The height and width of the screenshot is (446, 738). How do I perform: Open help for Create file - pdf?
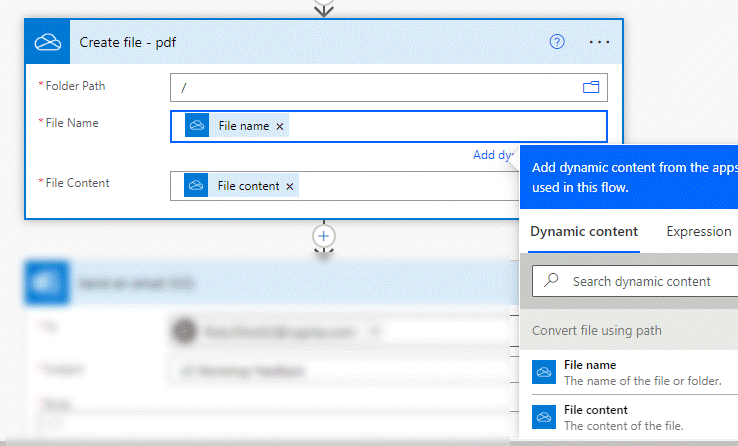point(557,42)
